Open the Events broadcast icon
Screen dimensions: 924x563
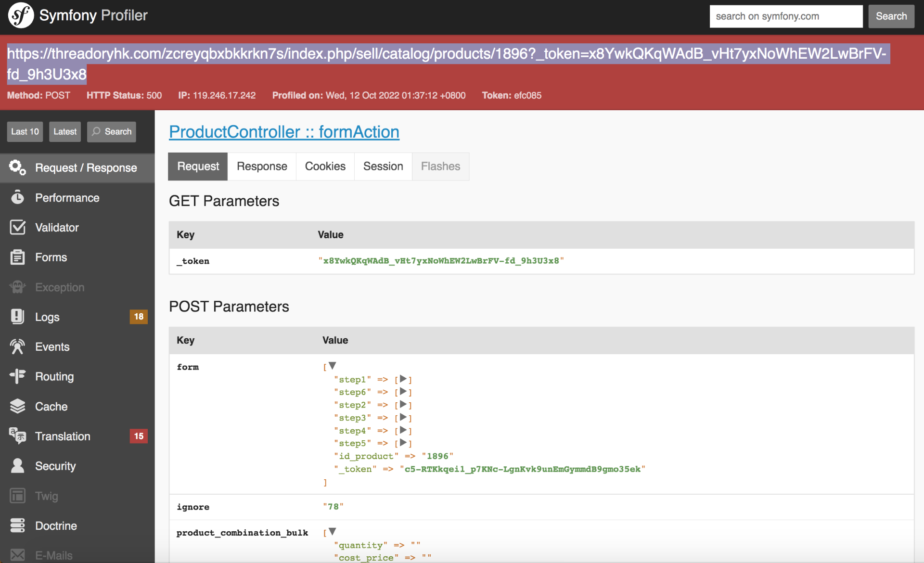point(18,346)
